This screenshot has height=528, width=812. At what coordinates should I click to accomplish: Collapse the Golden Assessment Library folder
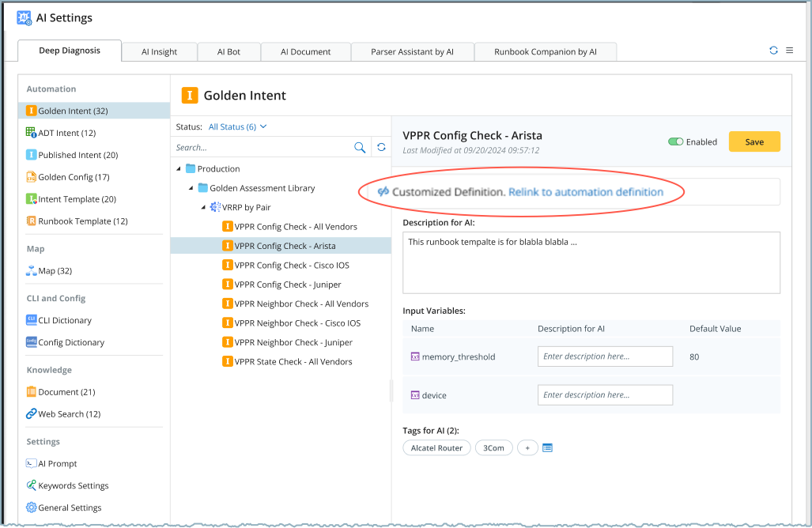(x=191, y=188)
